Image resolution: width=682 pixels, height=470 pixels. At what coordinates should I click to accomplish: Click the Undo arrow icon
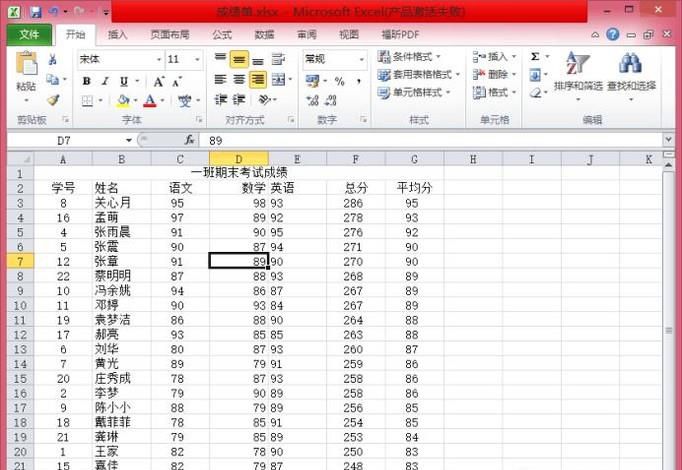pyautogui.click(x=54, y=12)
